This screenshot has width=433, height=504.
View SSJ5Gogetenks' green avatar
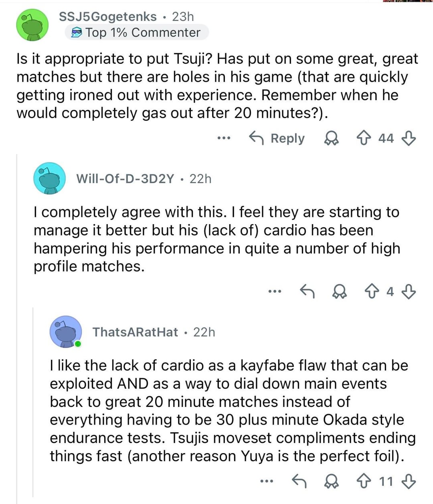[x=32, y=25]
